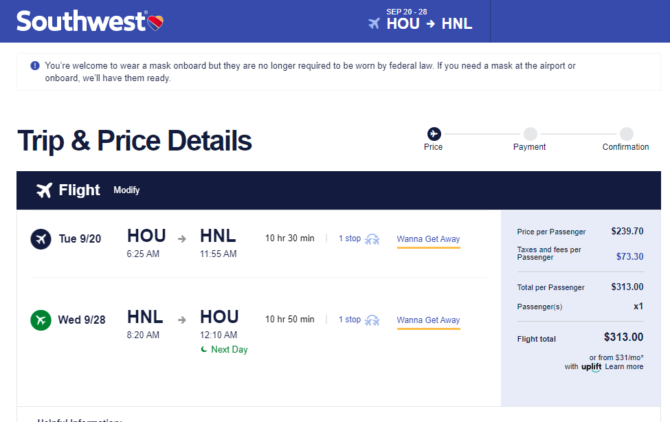The image size is (670, 422).
Task: Open the Modify flight link
Action: point(126,190)
